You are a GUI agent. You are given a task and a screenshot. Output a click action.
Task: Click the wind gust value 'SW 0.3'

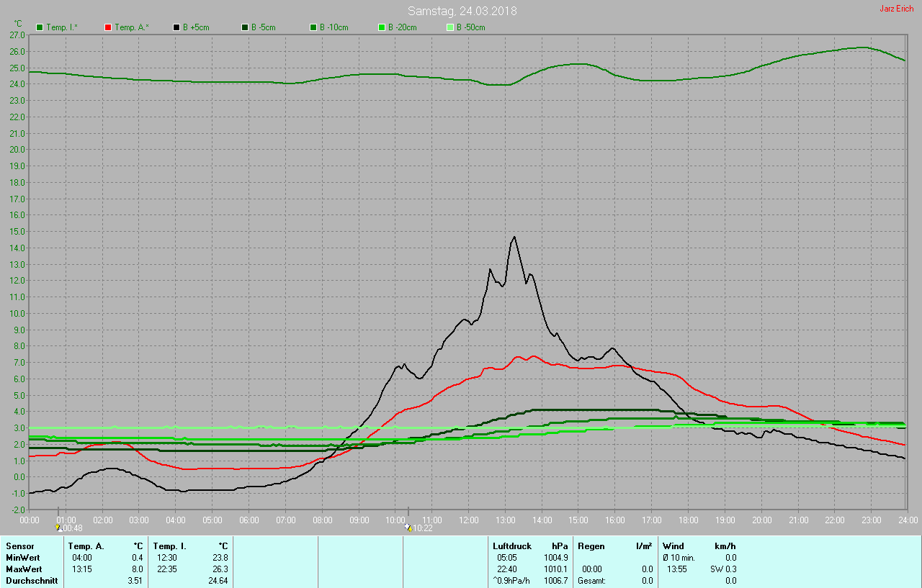point(724,569)
